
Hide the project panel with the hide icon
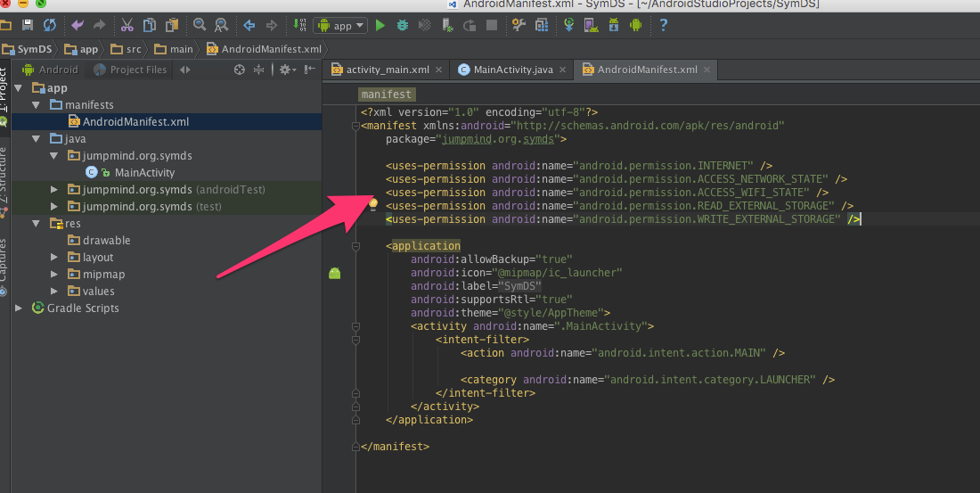[310, 70]
